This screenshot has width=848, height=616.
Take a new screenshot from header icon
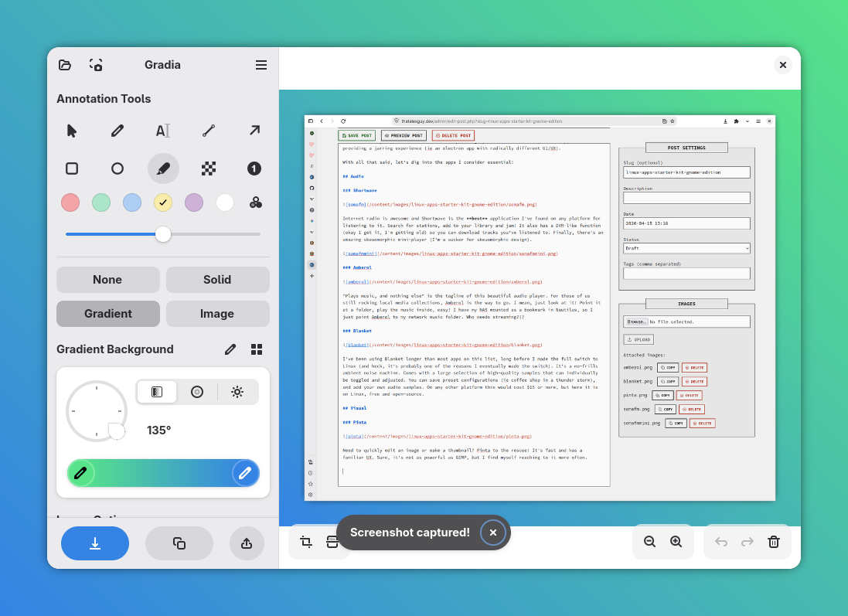(x=96, y=65)
